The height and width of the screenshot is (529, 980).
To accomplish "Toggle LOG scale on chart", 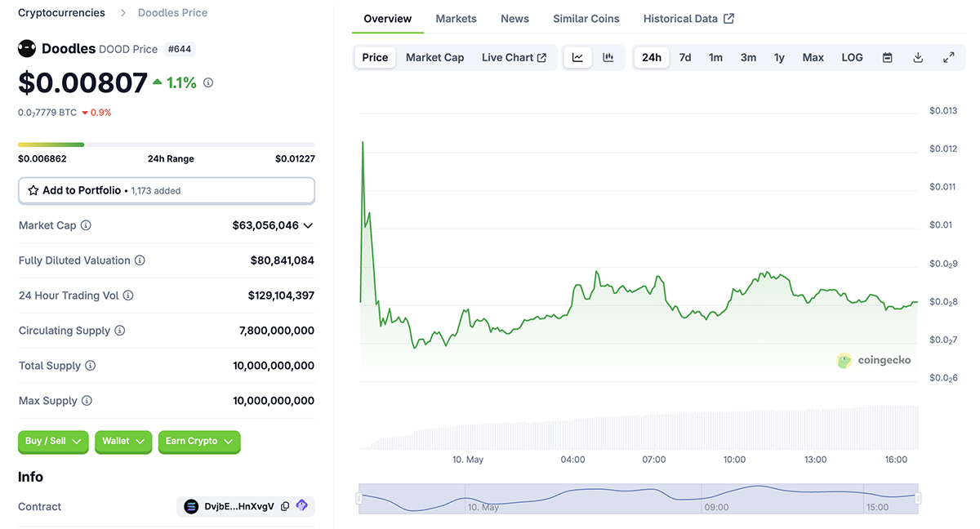I will [852, 57].
